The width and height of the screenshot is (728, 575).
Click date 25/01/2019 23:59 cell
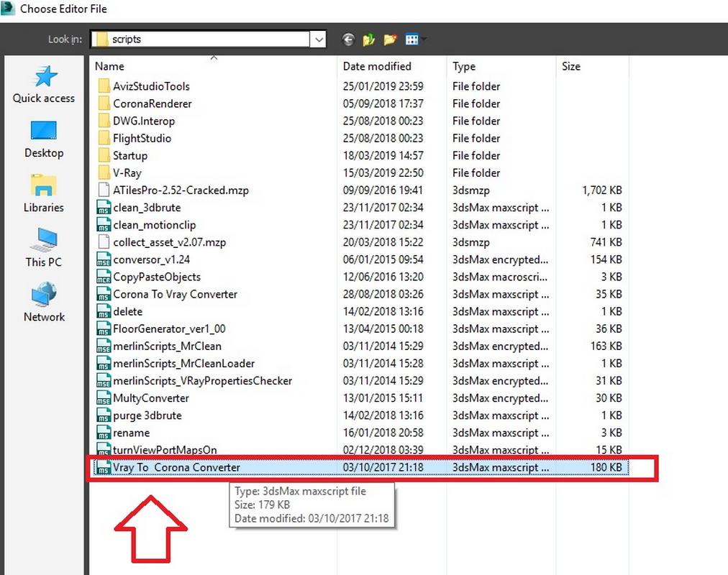[x=383, y=86]
